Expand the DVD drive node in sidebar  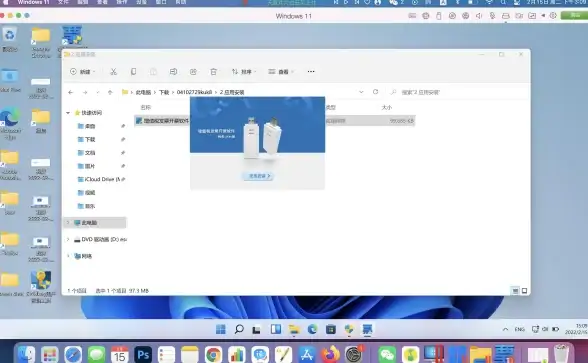[68, 239]
